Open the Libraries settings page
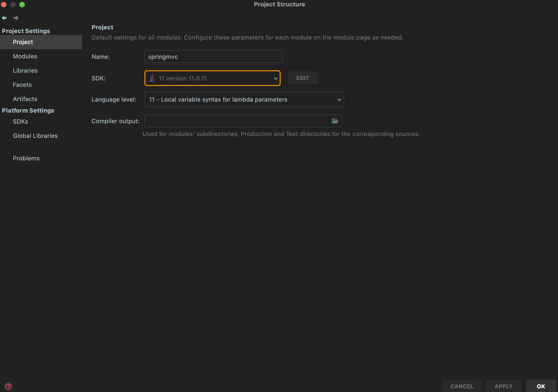The image size is (558, 392). pos(25,71)
